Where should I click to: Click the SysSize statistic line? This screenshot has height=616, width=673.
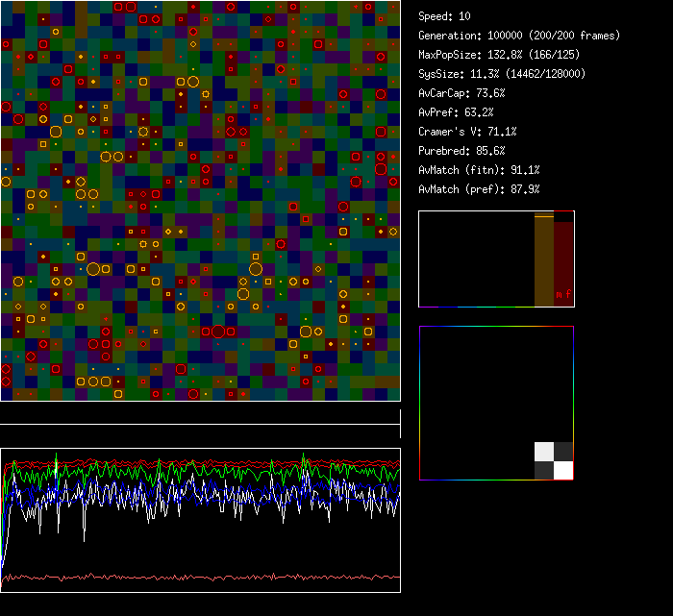[501, 74]
